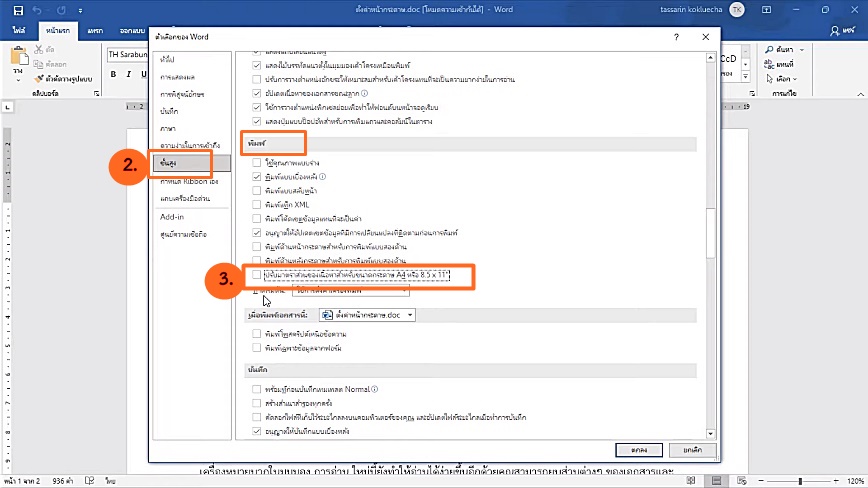The image size is (868, 488).
Task: Click the ตกลง (OK) button
Action: click(x=639, y=450)
